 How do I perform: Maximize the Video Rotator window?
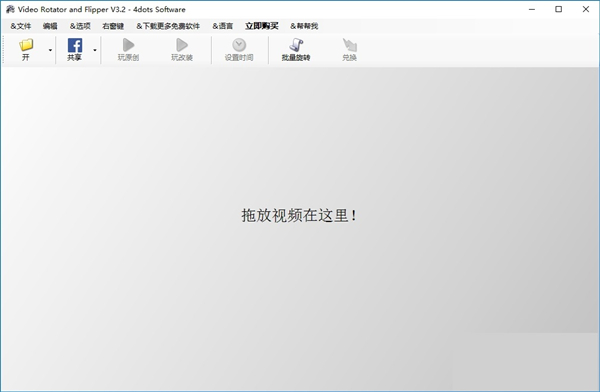[559, 9]
